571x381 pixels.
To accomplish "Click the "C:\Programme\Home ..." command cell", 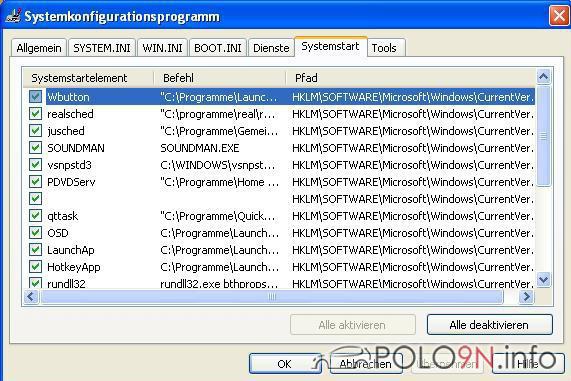I will click(220, 182).
